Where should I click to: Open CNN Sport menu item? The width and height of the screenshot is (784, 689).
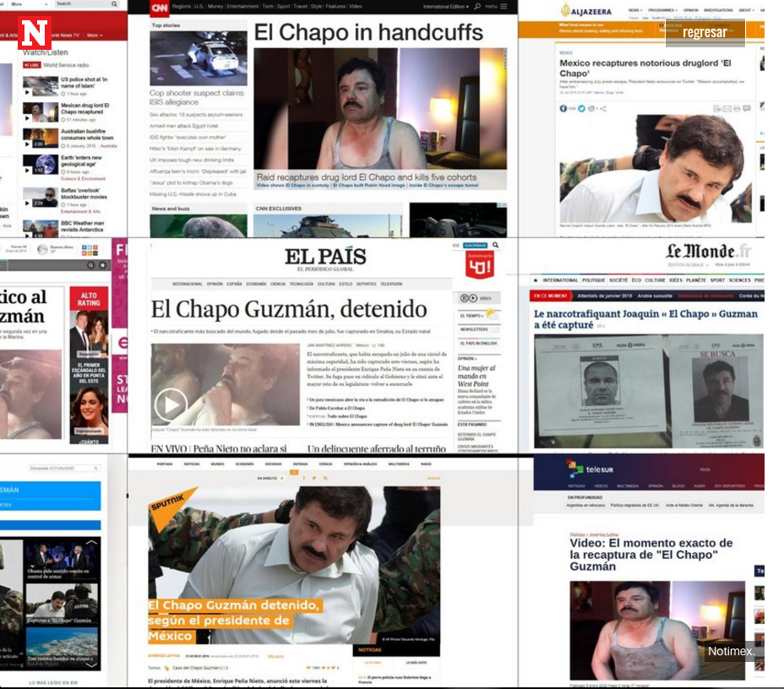pyautogui.click(x=283, y=7)
